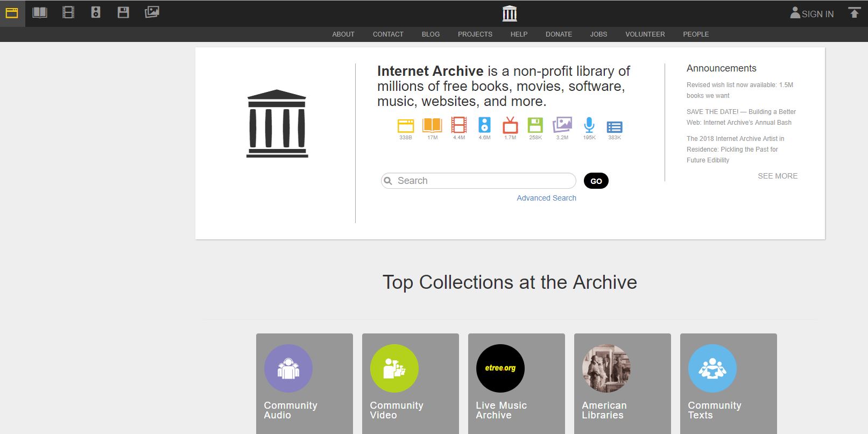Open the Advanced Search link
The height and width of the screenshot is (434, 868).
coord(546,198)
